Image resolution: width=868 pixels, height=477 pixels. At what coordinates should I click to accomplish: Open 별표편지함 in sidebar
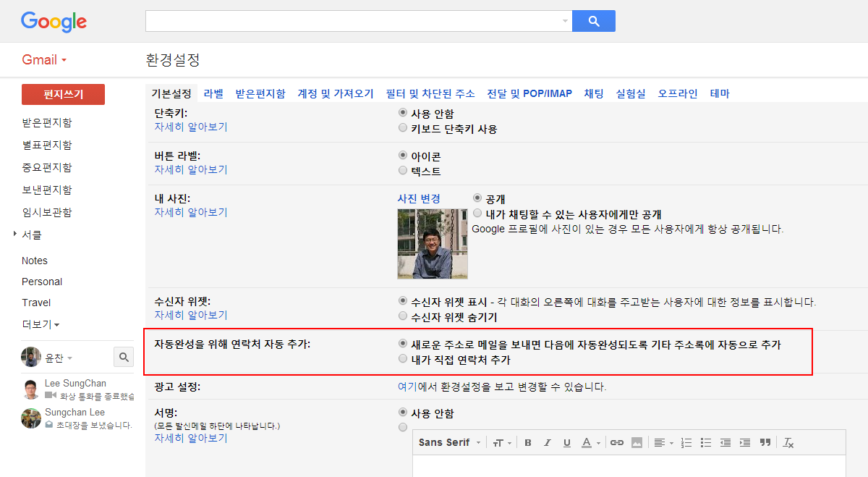(47, 145)
